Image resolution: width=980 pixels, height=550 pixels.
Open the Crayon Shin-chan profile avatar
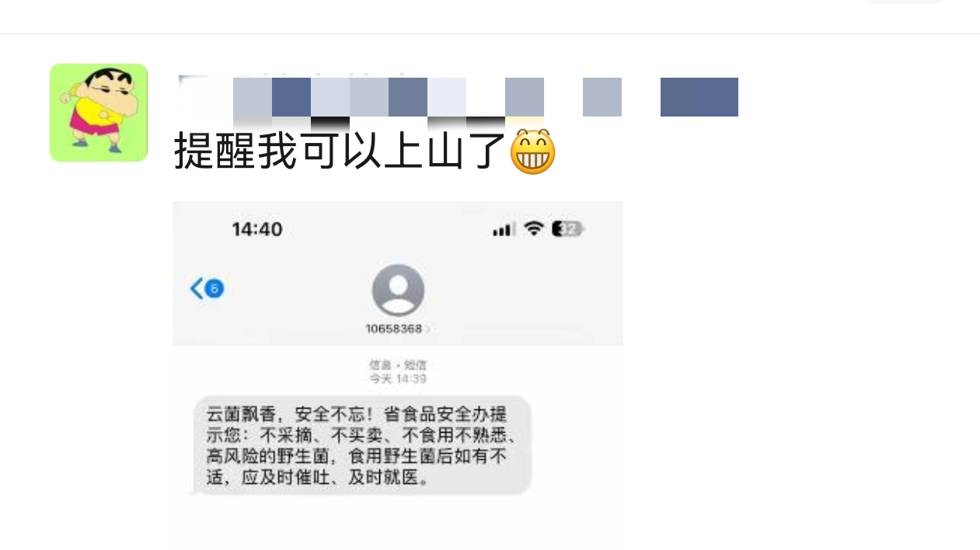99,113
